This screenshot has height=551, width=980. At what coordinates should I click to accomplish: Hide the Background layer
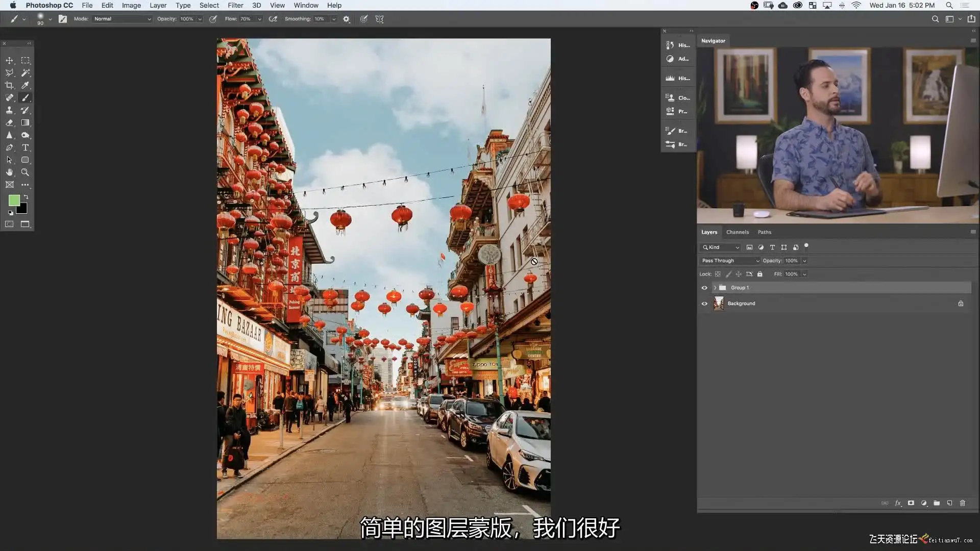click(704, 304)
